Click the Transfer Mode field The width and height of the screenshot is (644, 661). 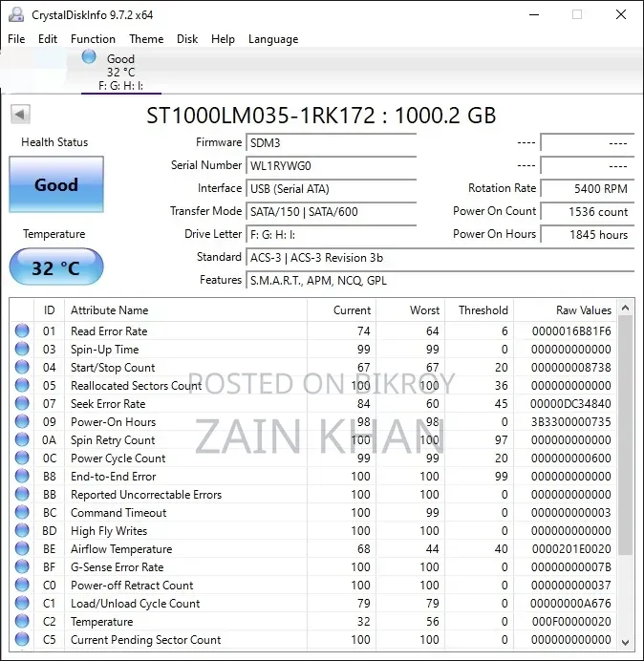coord(331,211)
